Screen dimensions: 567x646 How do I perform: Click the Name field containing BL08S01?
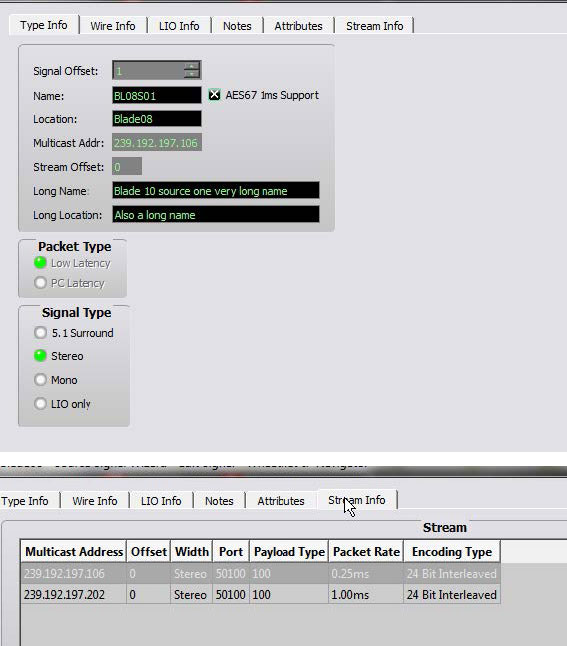tap(157, 96)
